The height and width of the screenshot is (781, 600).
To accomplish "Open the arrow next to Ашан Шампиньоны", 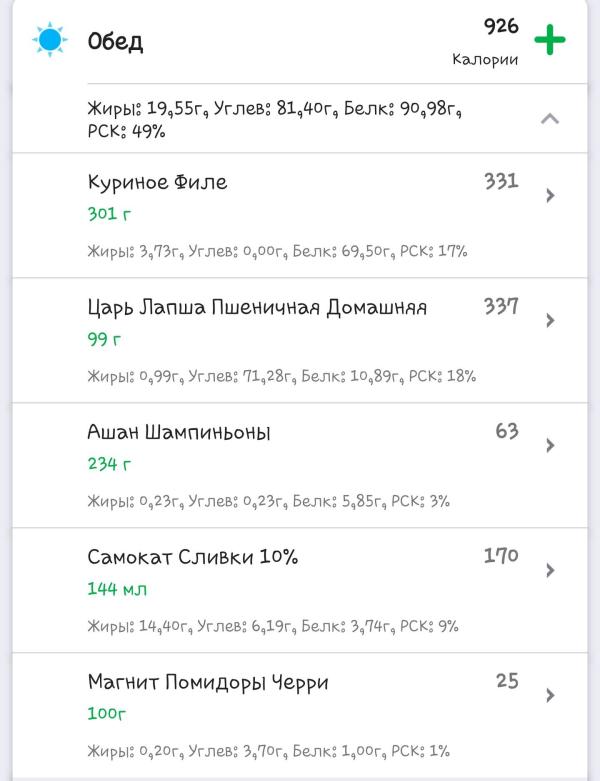I will coord(550,445).
